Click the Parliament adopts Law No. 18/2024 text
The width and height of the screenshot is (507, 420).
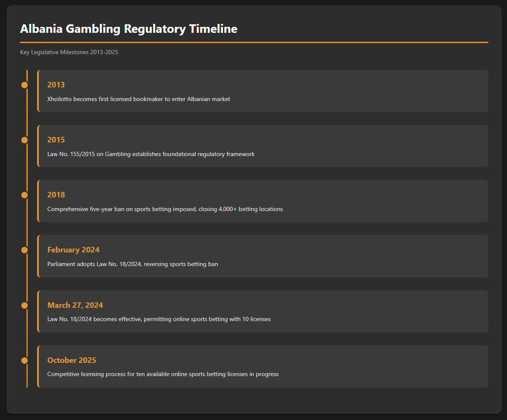[x=133, y=264]
